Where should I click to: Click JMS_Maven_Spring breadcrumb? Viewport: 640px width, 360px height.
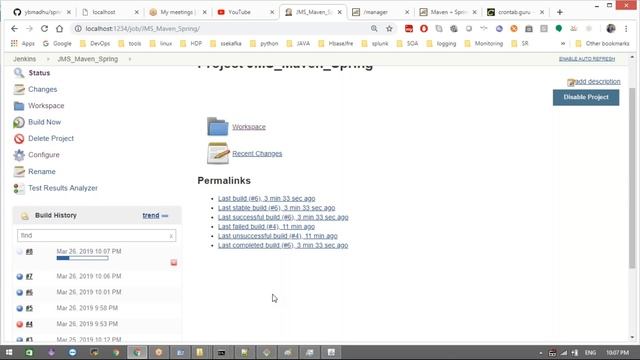click(x=88, y=59)
